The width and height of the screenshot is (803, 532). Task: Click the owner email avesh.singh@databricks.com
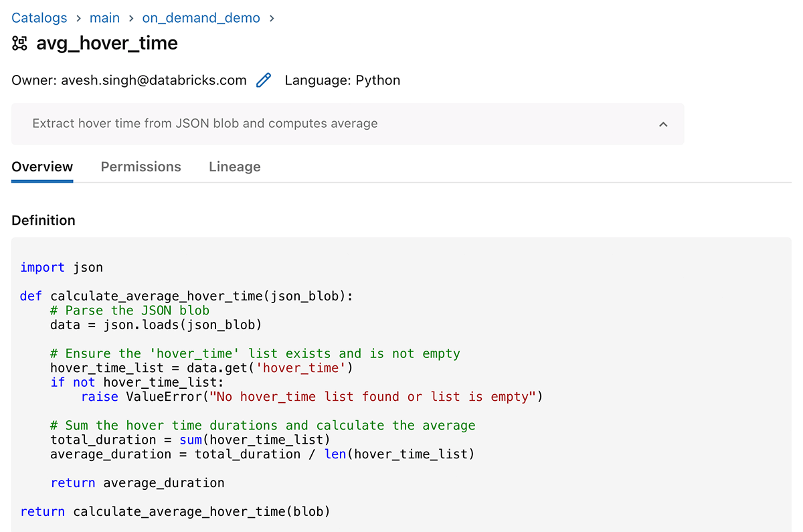tap(154, 80)
